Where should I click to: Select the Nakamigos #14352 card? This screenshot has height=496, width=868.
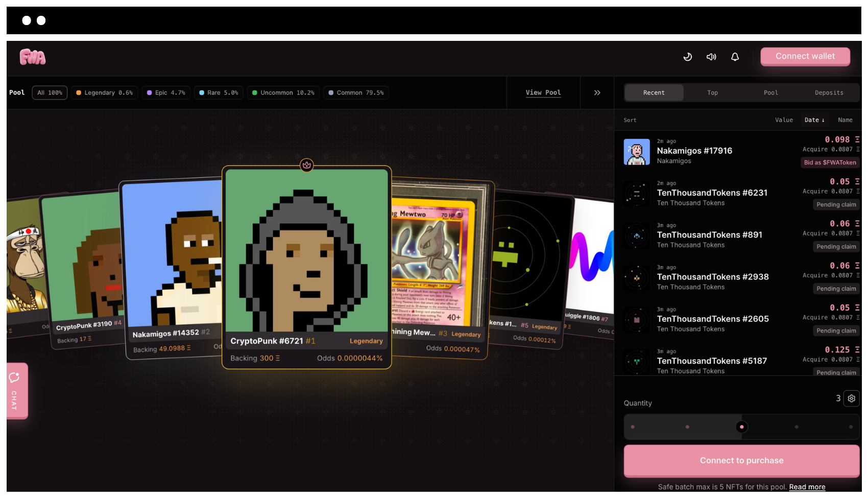[x=173, y=268]
